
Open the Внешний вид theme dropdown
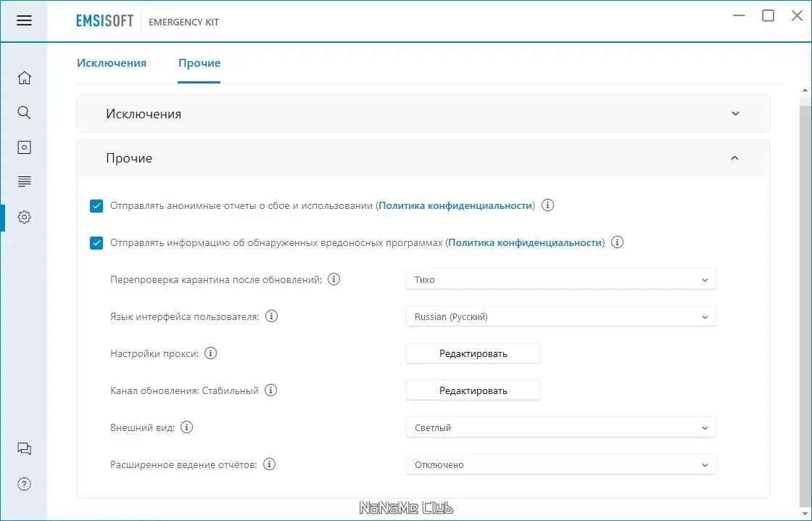click(560, 427)
